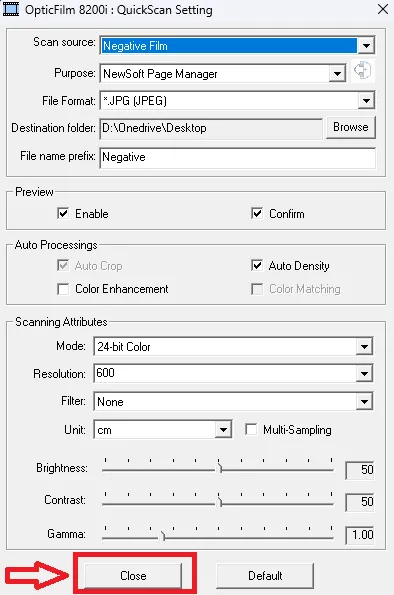Click the Default button
The width and height of the screenshot is (394, 595).
(x=265, y=576)
